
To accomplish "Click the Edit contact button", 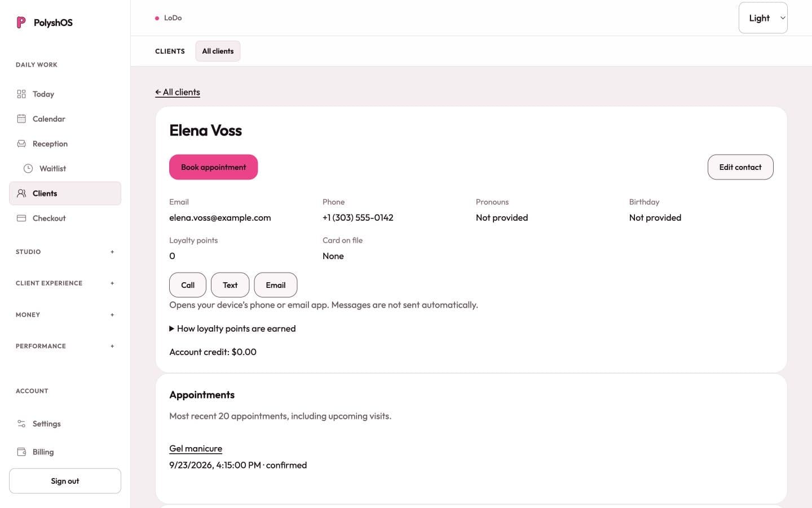I will point(740,167).
